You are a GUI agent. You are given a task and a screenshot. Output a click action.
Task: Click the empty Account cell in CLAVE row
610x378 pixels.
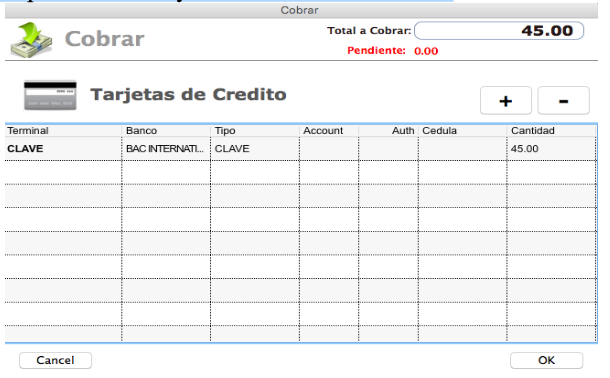tap(329, 149)
